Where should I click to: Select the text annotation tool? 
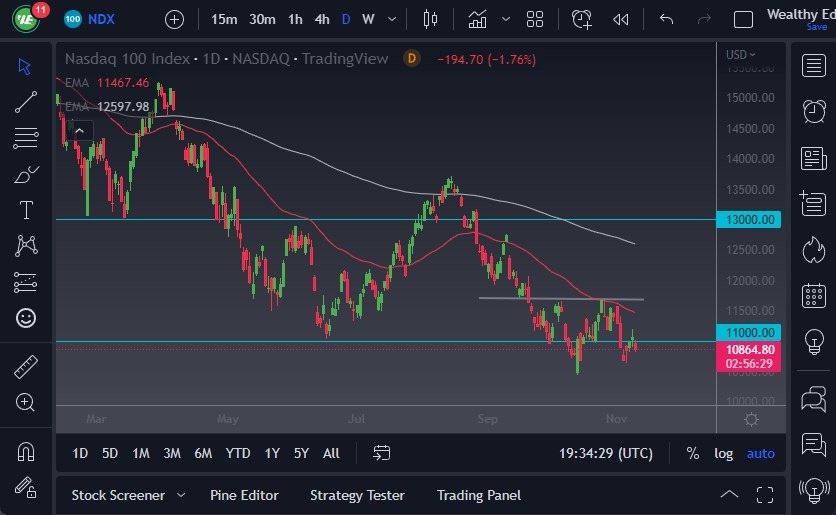coord(26,210)
